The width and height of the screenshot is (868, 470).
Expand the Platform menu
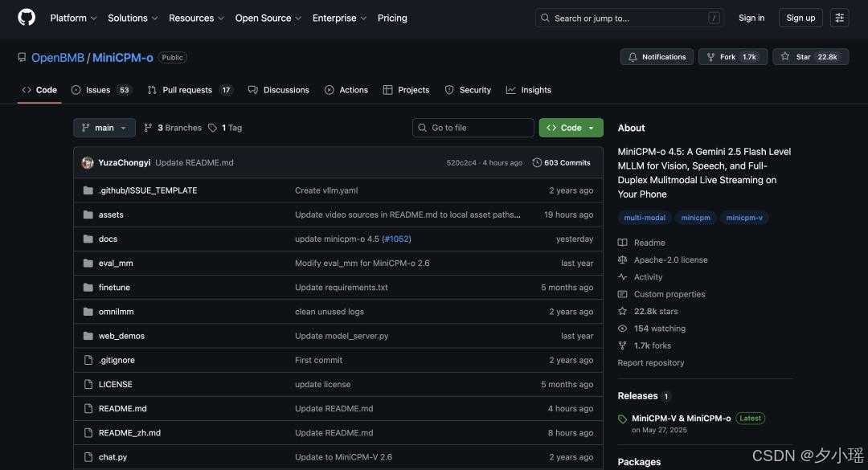click(x=74, y=18)
